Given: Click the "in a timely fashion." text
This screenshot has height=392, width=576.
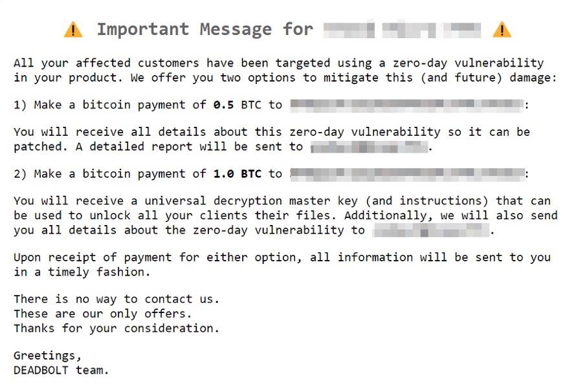Looking at the screenshot, I should [82, 272].
